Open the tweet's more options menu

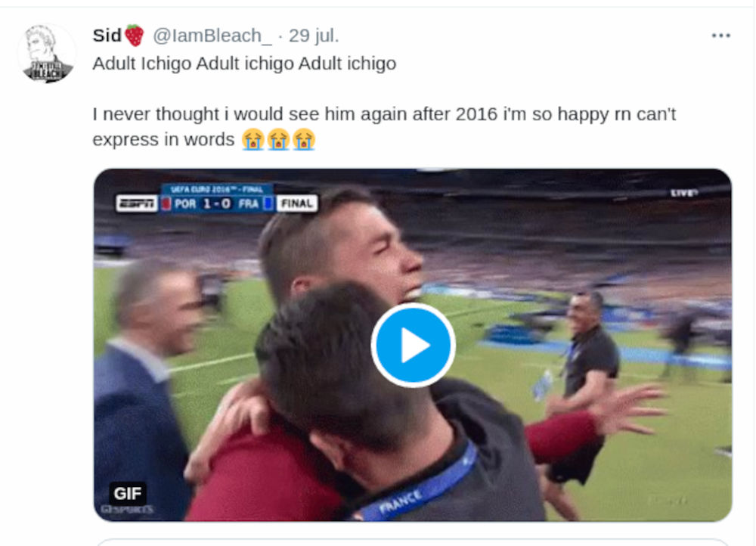coord(720,36)
